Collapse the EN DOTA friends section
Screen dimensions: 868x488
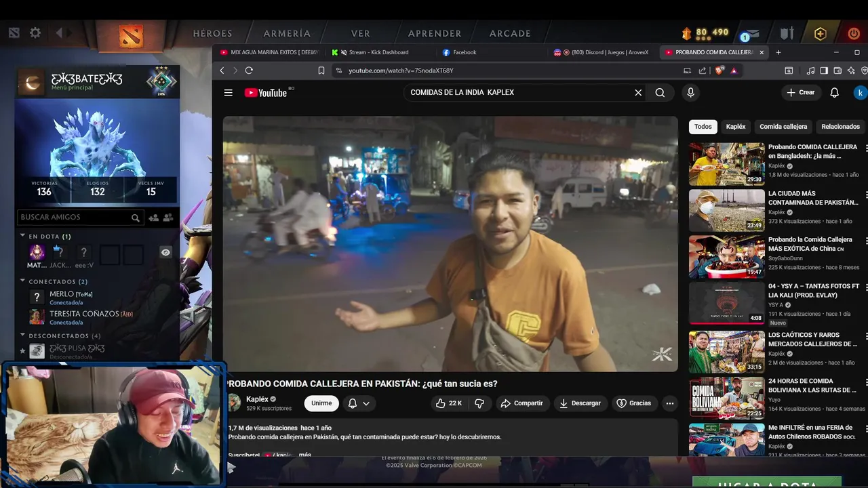[23, 236]
